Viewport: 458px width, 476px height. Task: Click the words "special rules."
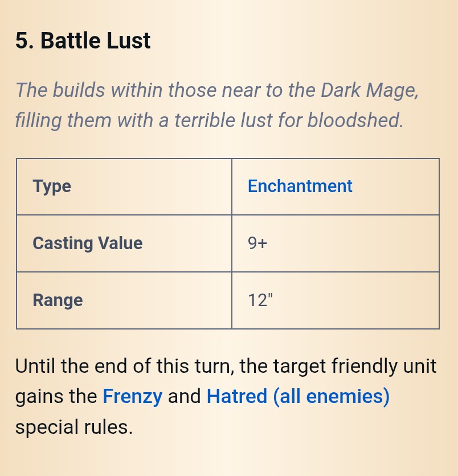[x=74, y=427]
